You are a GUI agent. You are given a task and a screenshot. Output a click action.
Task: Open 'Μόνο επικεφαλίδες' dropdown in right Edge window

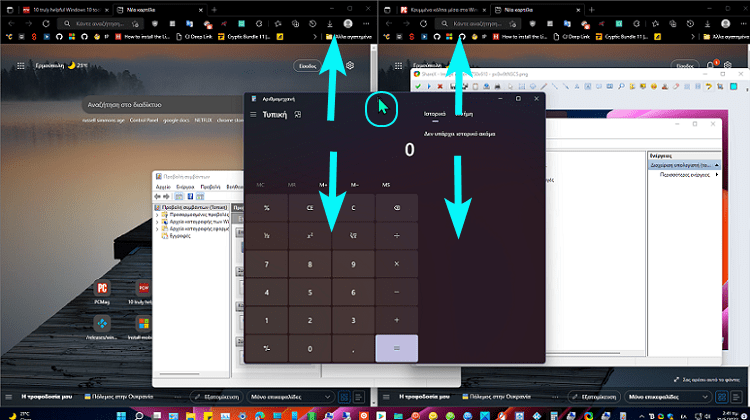coord(668,397)
